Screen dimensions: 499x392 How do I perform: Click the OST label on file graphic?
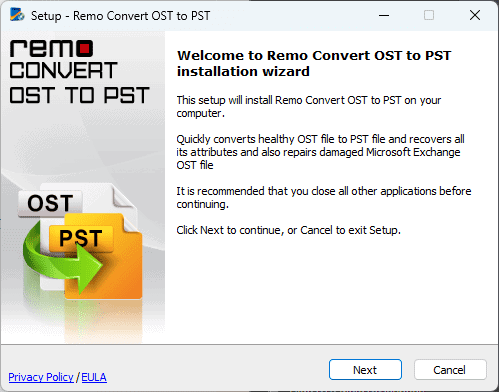pyautogui.click(x=50, y=203)
